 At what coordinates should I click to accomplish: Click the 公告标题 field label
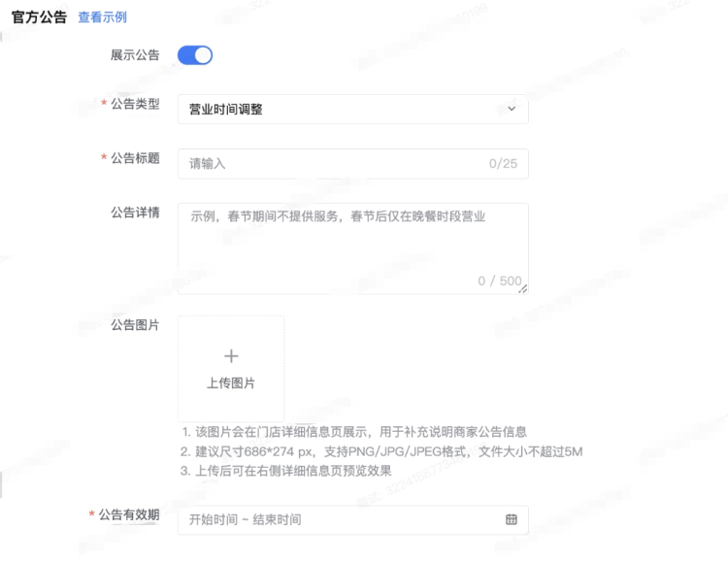coord(135,158)
